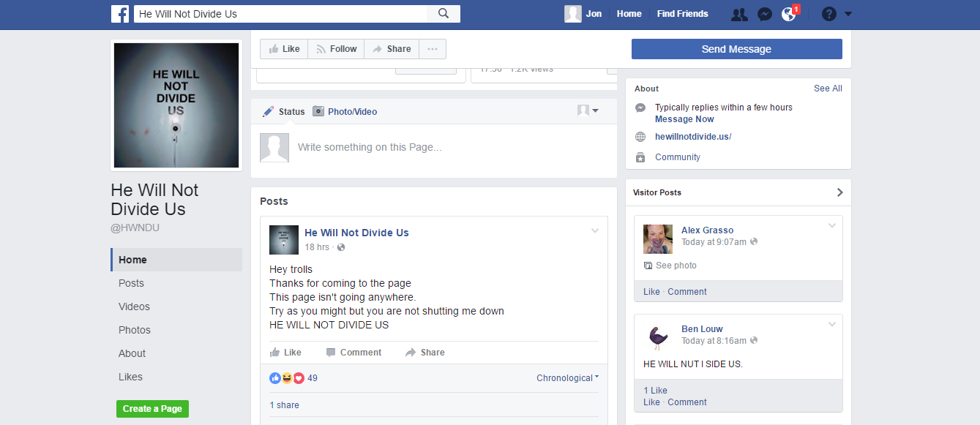This screenshot has height=425, width=980.
Task: Click the Write something on this Page field
Action: 370,147
